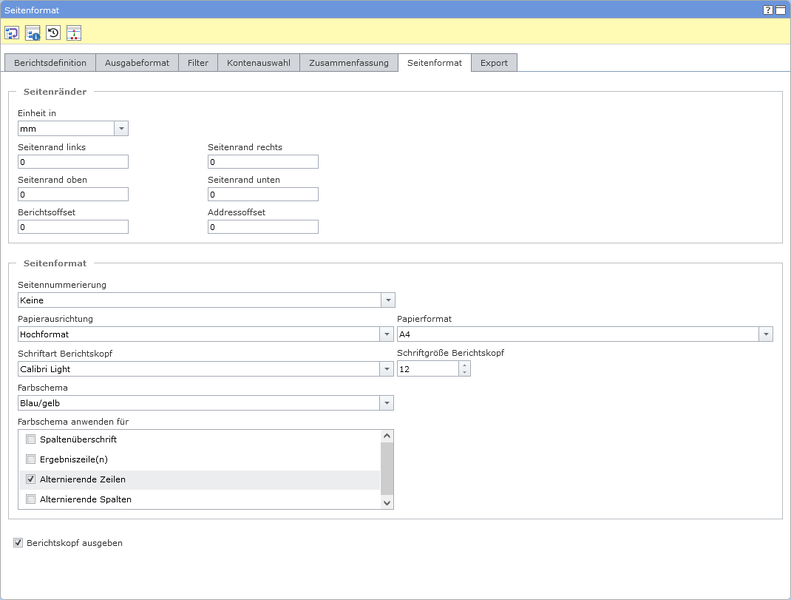791x600 pixels.
Task: Enable the Spaltenüberschrift checkbox
Action: [31, 440]
